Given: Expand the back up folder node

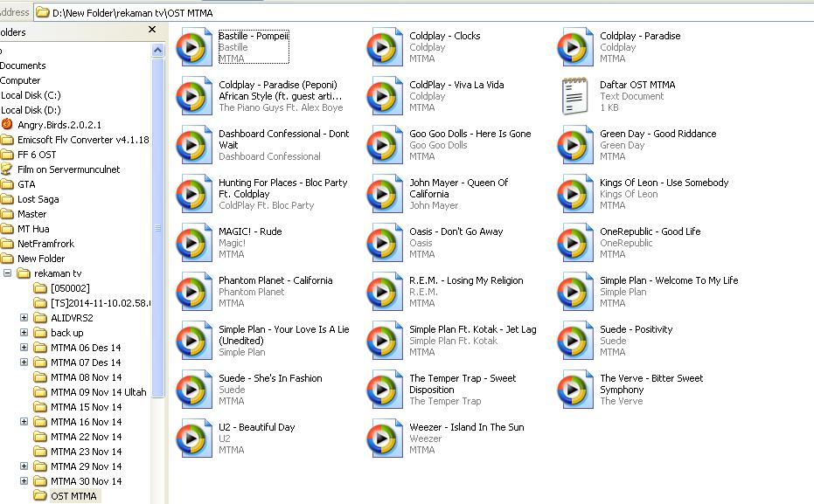Looking at the screenshot, I should tap(24, 333).
